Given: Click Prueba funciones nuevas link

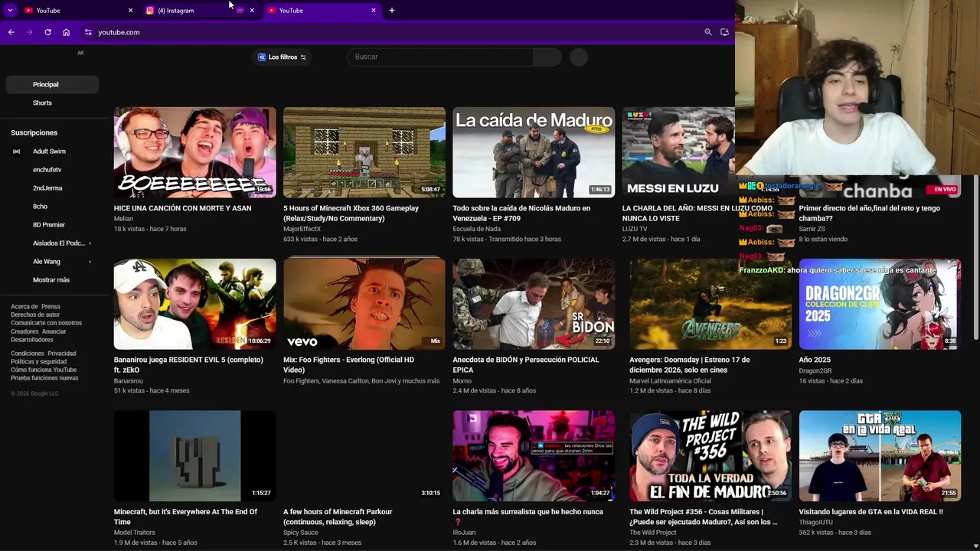Looking at the screenshot, I should (44, 378).
